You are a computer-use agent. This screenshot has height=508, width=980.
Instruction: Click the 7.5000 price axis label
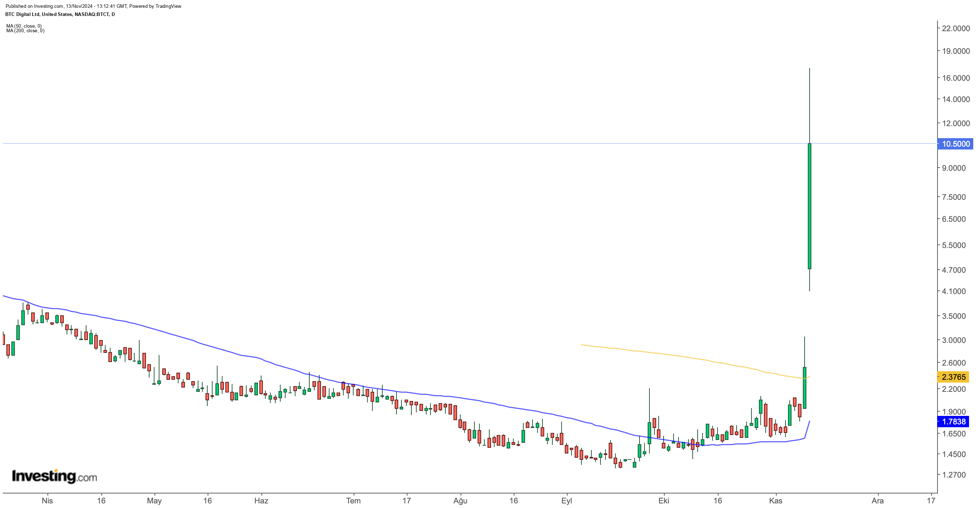click(953, 197)
